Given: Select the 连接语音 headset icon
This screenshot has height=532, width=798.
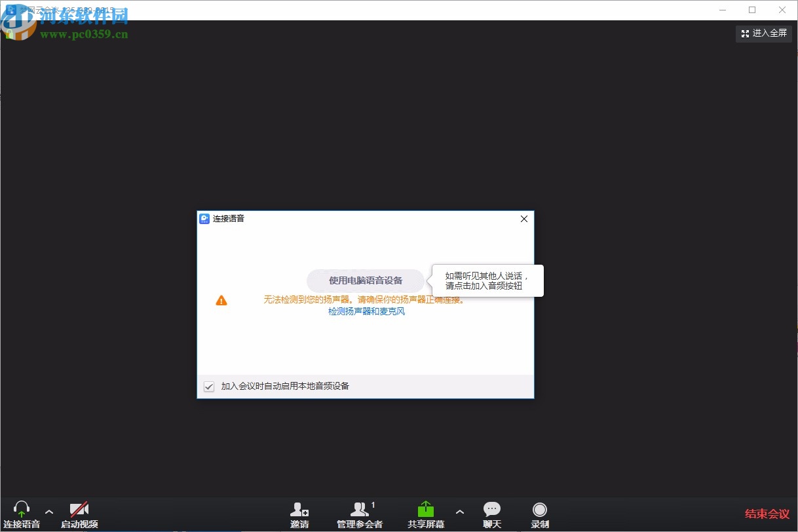Looking at the screenshot, I should (x=22, y=508).
